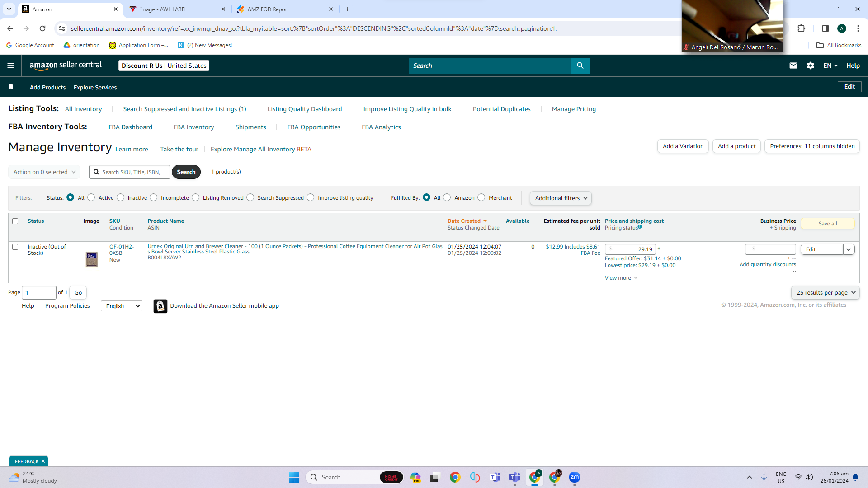The width and height of the screenshot is (868, 488).
Task: Toggle the browser side panel icon
Action: click(825, 28)
